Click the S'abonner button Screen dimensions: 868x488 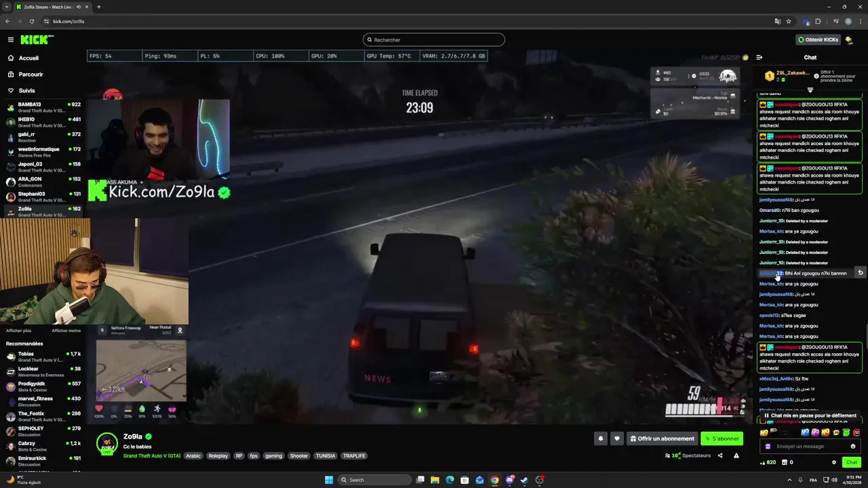[722, 439]
